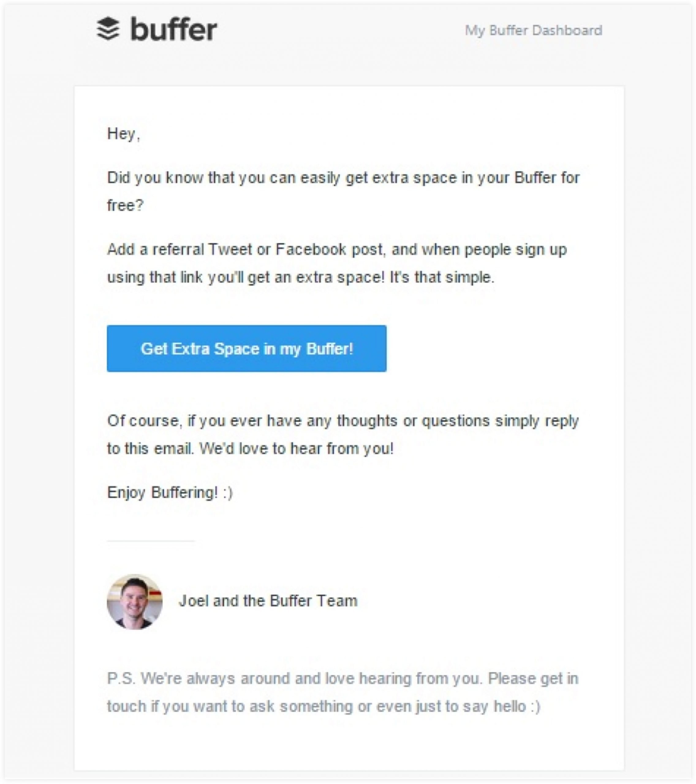Click the short divider line above the signature
This screenshot has width=696, height=784.
(x=151, y=541)
